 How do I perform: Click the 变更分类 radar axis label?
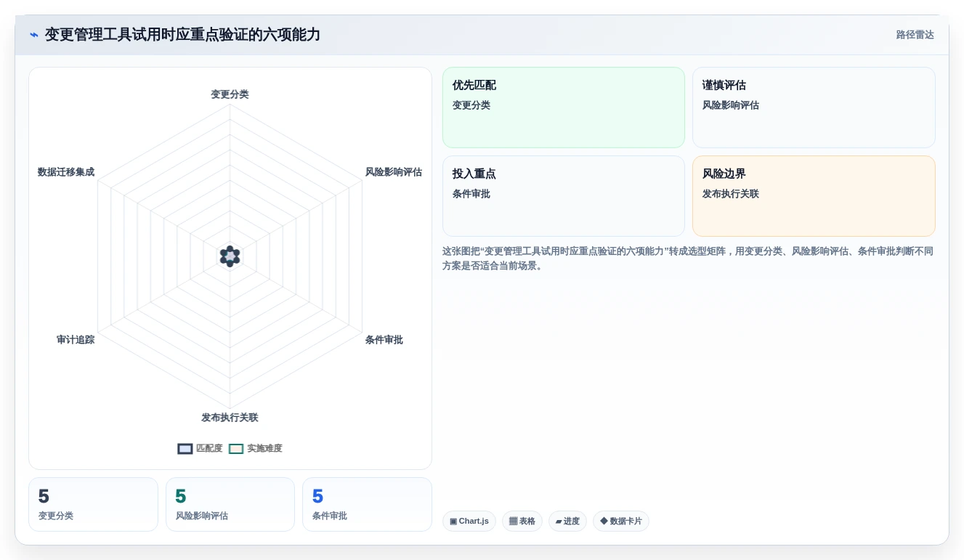click(x=230, y=94)
